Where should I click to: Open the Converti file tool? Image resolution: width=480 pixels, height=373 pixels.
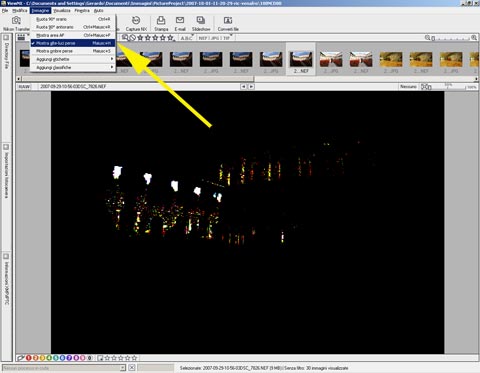click(x=228, y=23)
